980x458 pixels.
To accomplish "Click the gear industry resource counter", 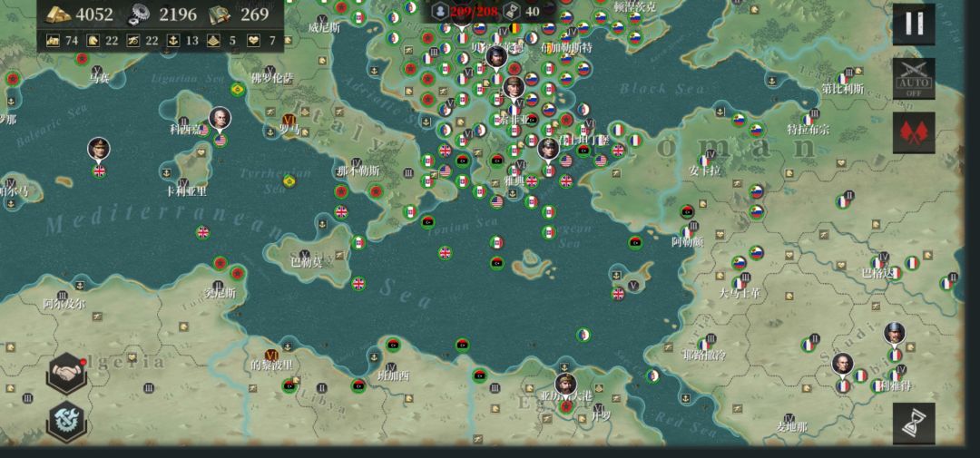I will (162, 15).
